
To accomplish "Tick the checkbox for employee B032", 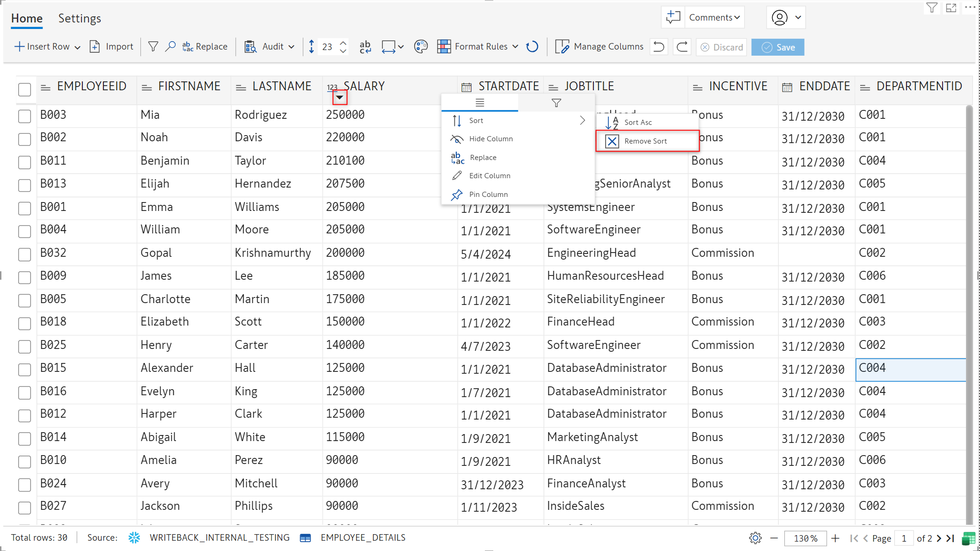I will point(24,254).
